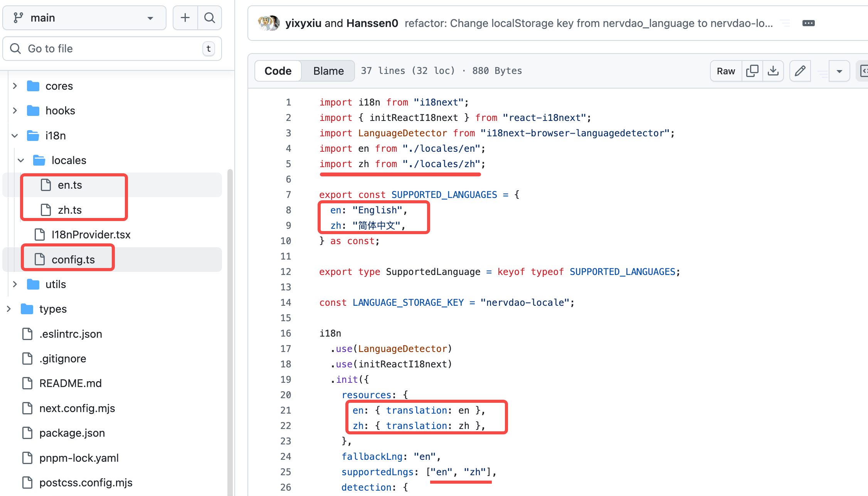Screen dimensions: 868x496
Task: Collapse the i18n folder
Action: point(15,136)
